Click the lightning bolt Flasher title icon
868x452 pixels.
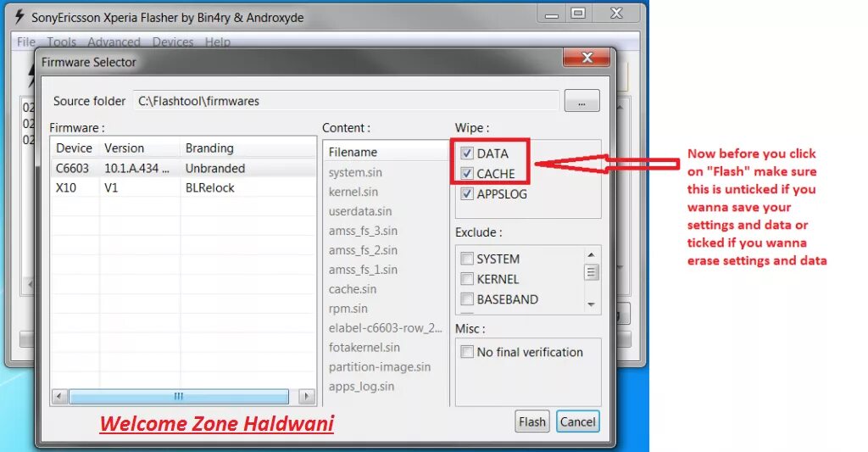19,17
